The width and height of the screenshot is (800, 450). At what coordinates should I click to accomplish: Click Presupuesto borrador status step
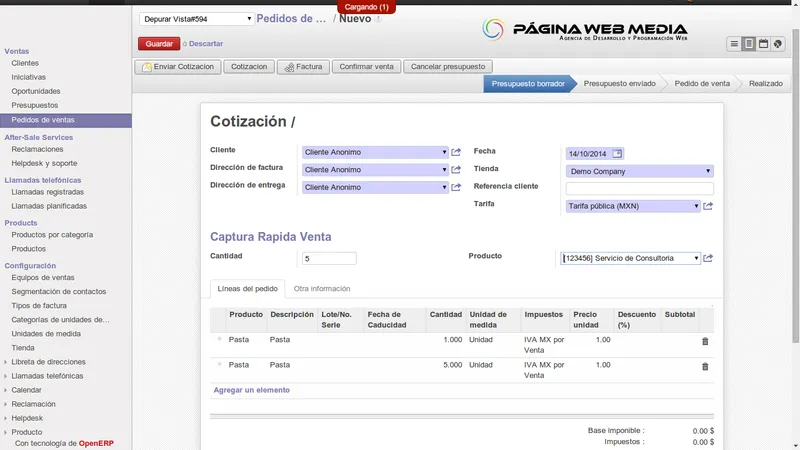(528, 84)
